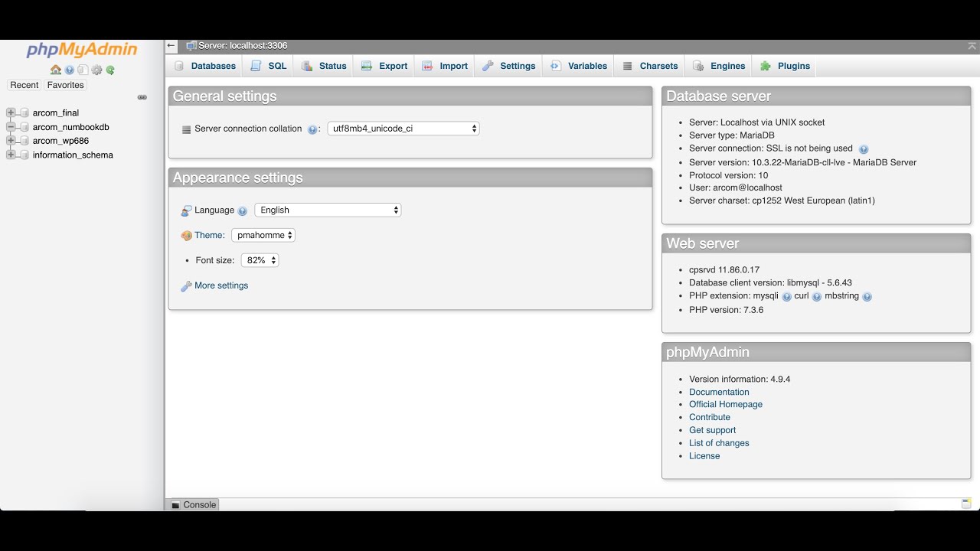
Task: Open the Language dropdown showing English
Action: (x=328, y=210)
